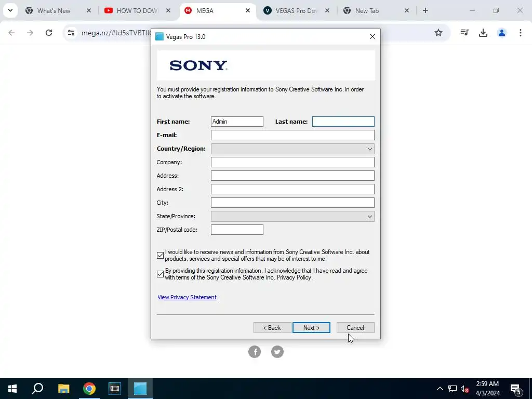The height and width of the screenshot is (399, 532).
Task: Open File Explorer from taskbar
Action: pos(63,389)
